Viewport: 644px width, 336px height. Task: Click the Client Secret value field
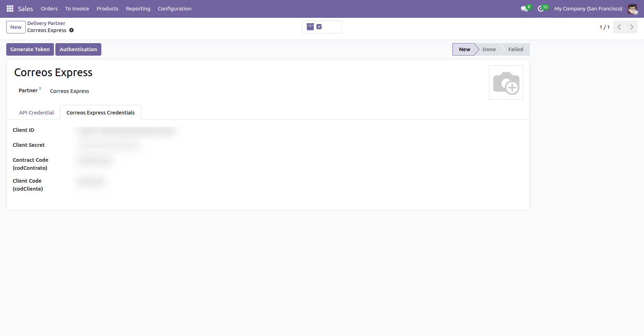109,146
